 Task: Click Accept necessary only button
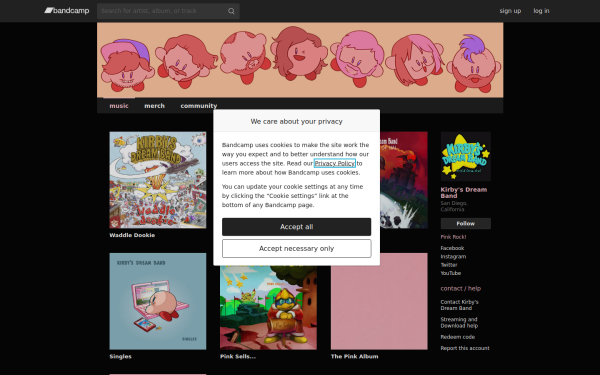[297, 249]
